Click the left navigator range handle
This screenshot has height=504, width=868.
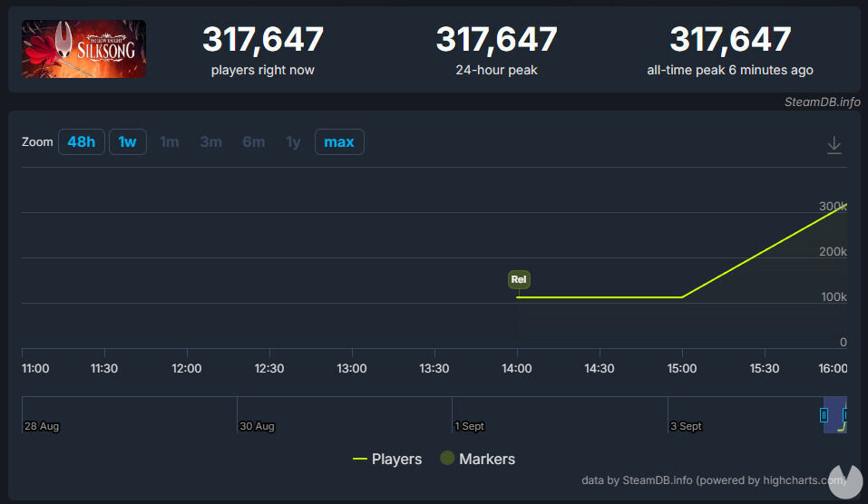tap(824, 415)
